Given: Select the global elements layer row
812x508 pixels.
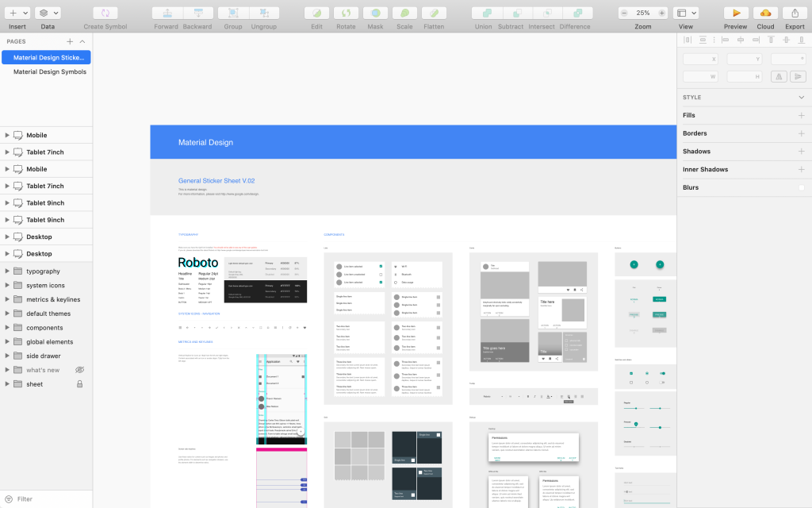Looking at the screenshot, I should point(46,341).
